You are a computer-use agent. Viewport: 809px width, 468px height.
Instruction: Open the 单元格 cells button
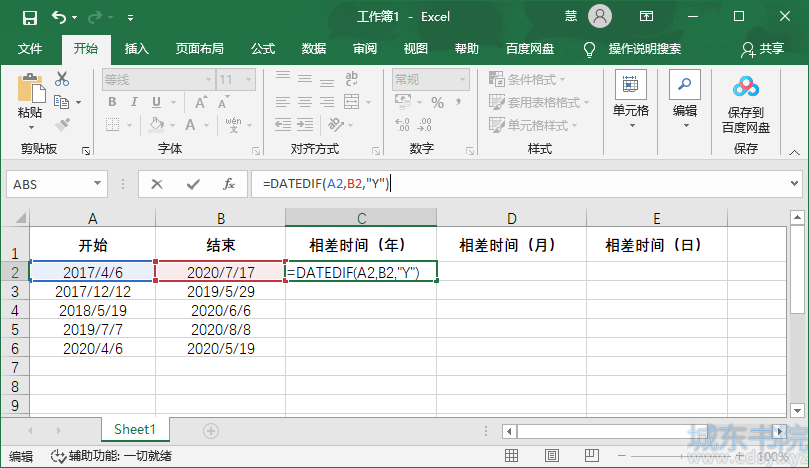click(631, 101)
